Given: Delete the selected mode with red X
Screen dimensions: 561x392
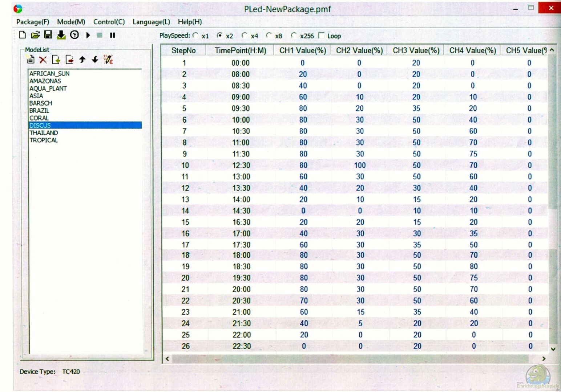Looking at the screenshot, I should click(43, 60).
